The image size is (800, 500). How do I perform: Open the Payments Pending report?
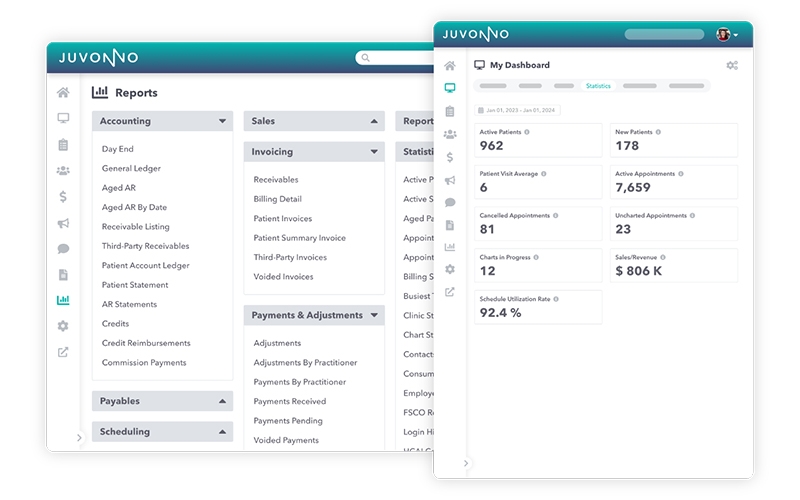[288, 420]
